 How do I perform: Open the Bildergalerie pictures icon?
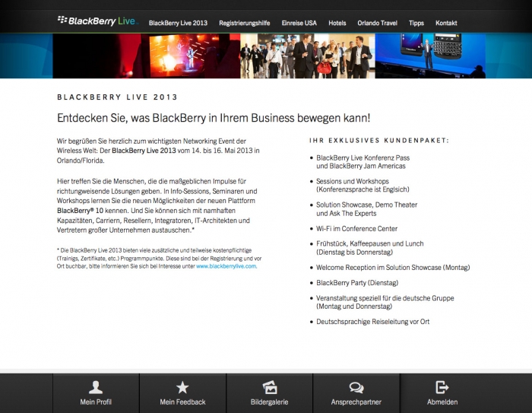pos(270,387)
